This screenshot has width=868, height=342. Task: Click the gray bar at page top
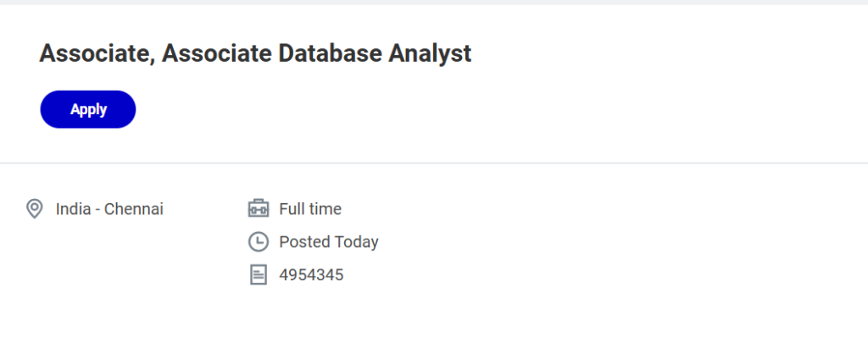[x=434, y=2]
